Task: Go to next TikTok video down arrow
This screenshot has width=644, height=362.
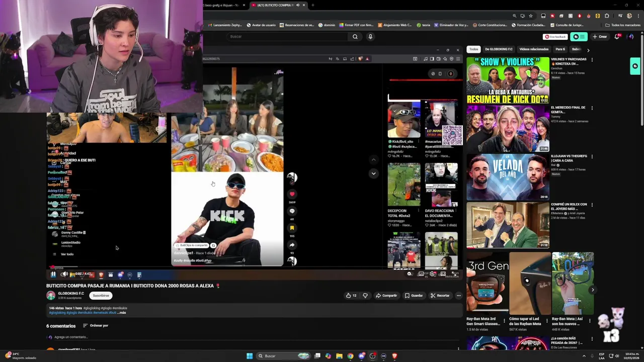Action: 373,173
